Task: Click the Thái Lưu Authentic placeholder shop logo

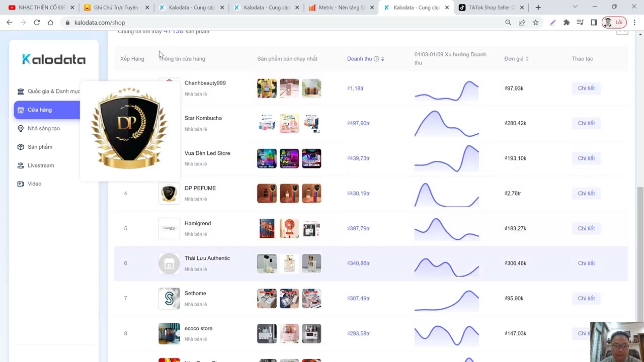Action: [169, 263]
